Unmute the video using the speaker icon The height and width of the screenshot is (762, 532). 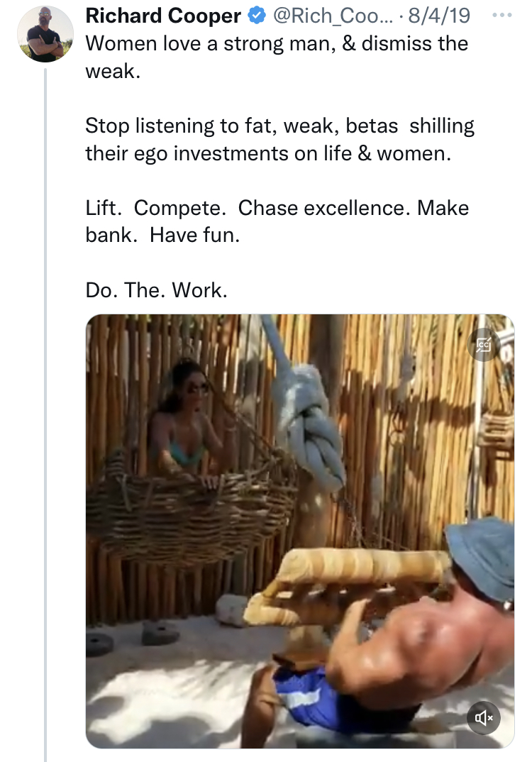484,717
